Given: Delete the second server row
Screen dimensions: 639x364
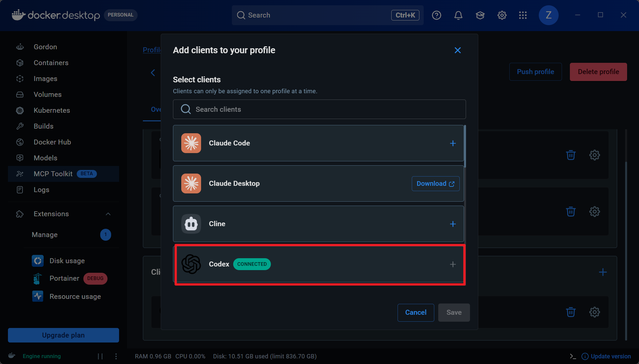Looking at the screenshot, I should point(571,212).
